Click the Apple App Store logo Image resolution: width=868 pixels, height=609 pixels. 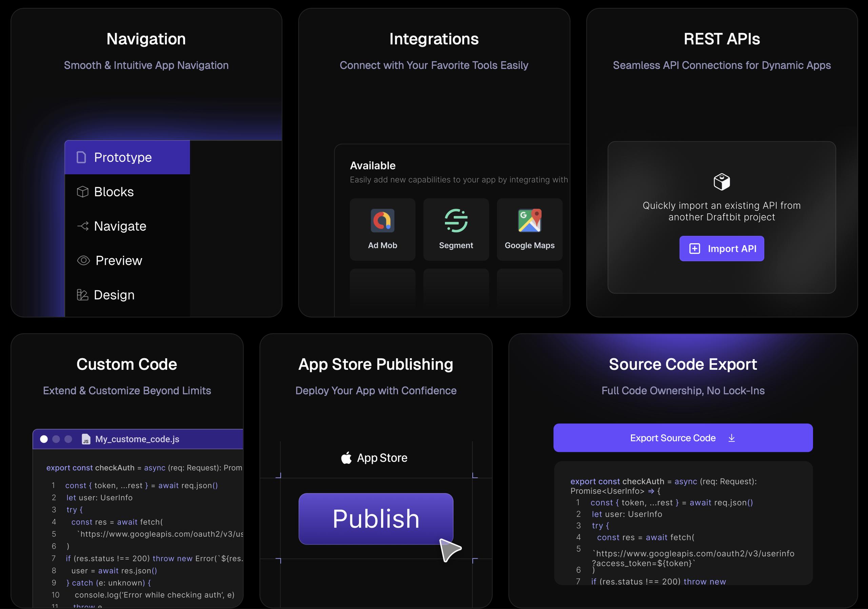click(346, 458)
